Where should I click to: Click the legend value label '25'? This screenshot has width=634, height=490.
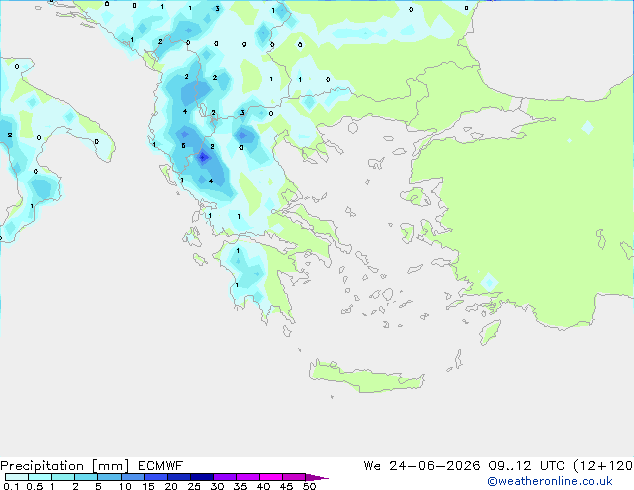click(194, 486)
